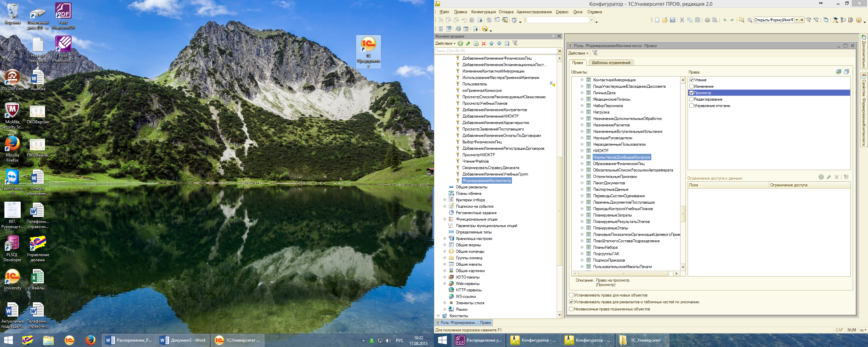Open Действия menu in role window
The height and width of the screenshot is (347, 868).
tap(578, 53)
